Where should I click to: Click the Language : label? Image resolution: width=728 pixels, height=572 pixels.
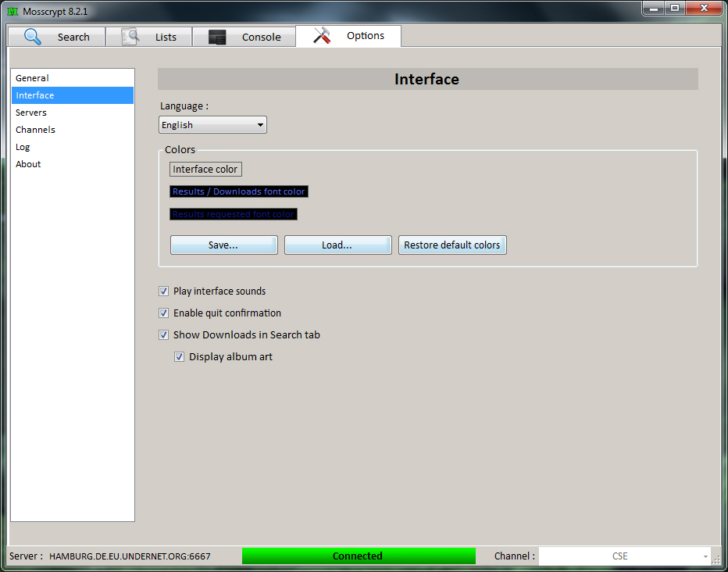point(184,105)
